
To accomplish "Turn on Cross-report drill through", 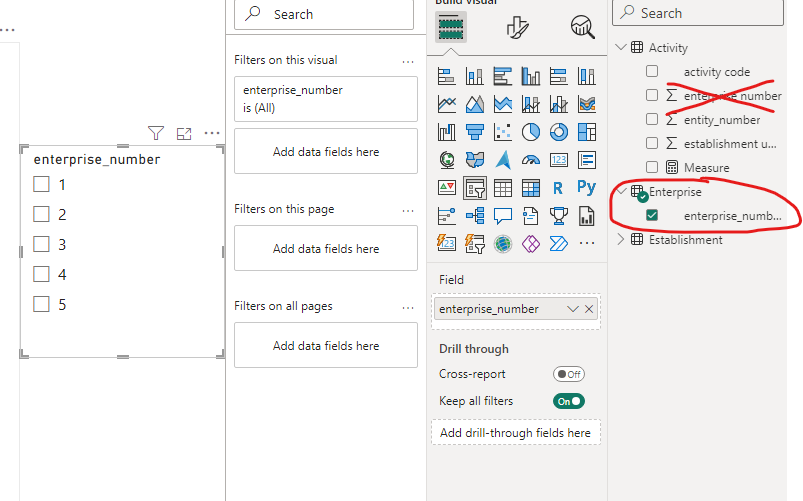I will 568,374.
